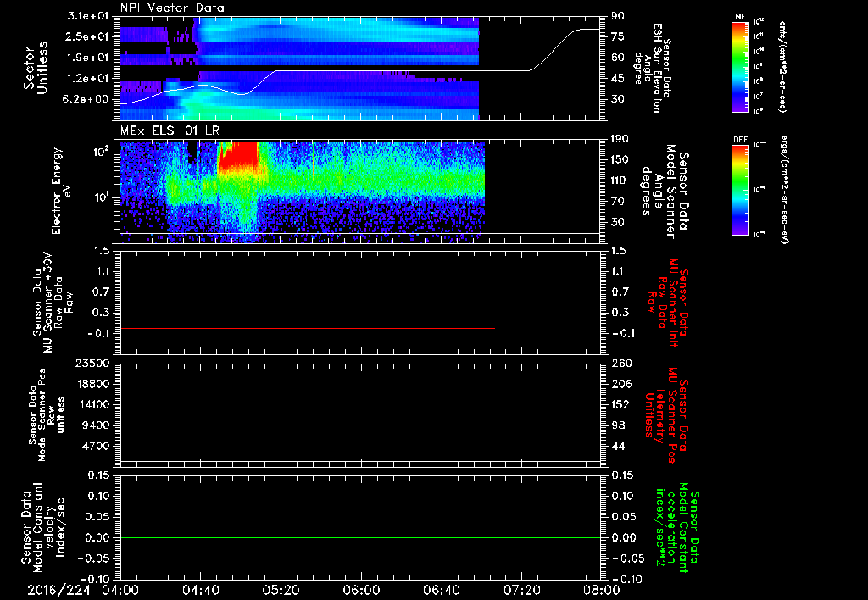Click the red 'MU Scanner Pos Telemetry' label
The height and width of the screenshot is (600, 868).
click(x=666, y=415)
